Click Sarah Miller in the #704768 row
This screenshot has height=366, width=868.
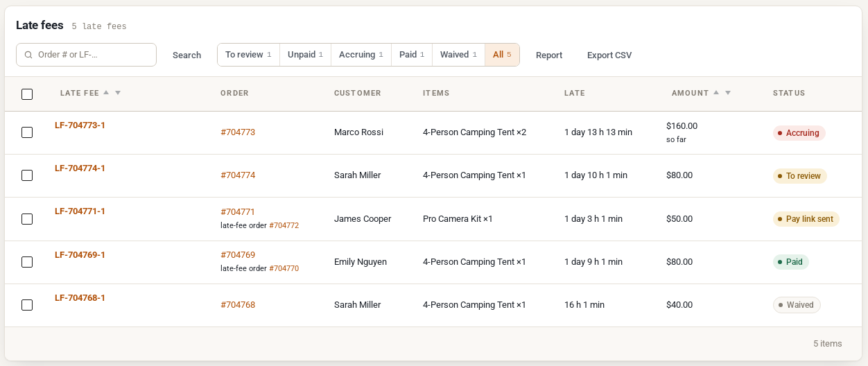[x=358, y=305]
